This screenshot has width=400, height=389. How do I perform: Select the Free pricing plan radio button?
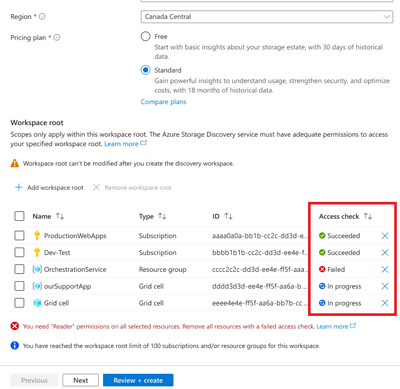pos(146,36)
